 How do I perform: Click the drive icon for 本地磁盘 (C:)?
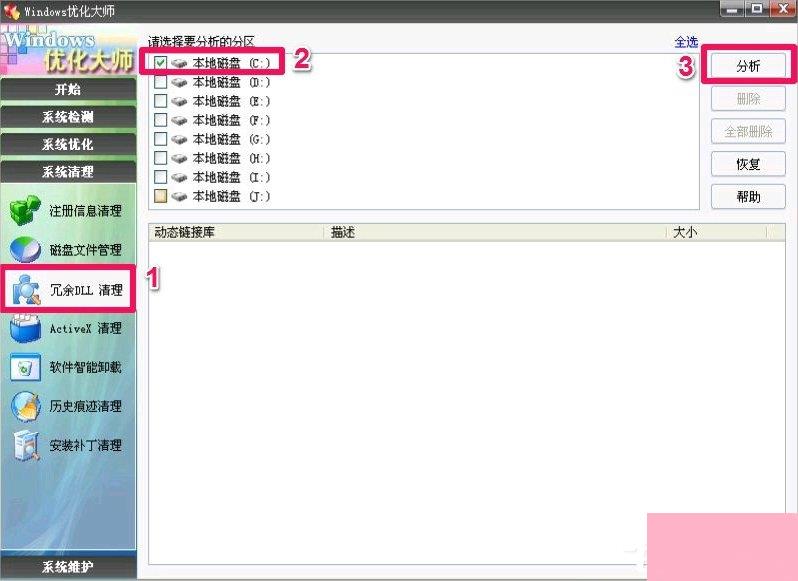click(179, 63)
